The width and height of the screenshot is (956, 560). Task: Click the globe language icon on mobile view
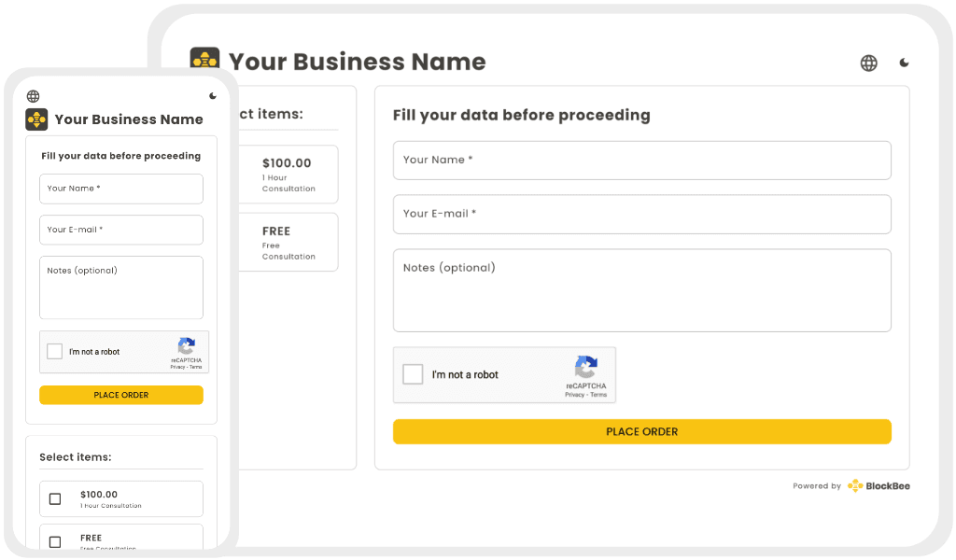point(34,96)
